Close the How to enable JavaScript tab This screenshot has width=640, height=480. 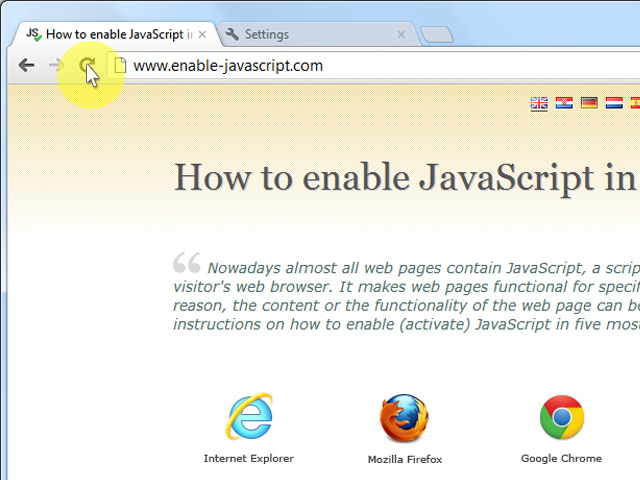pos(202,34)
